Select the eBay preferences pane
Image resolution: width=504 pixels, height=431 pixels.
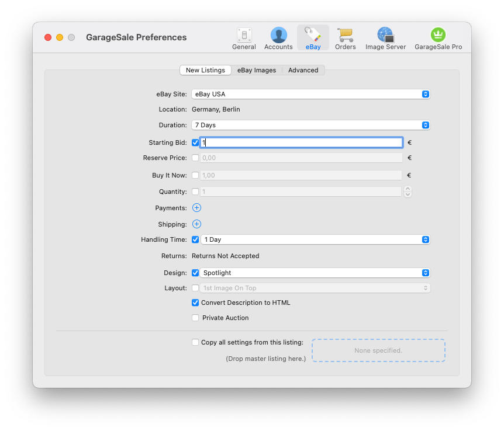point(313,39)
